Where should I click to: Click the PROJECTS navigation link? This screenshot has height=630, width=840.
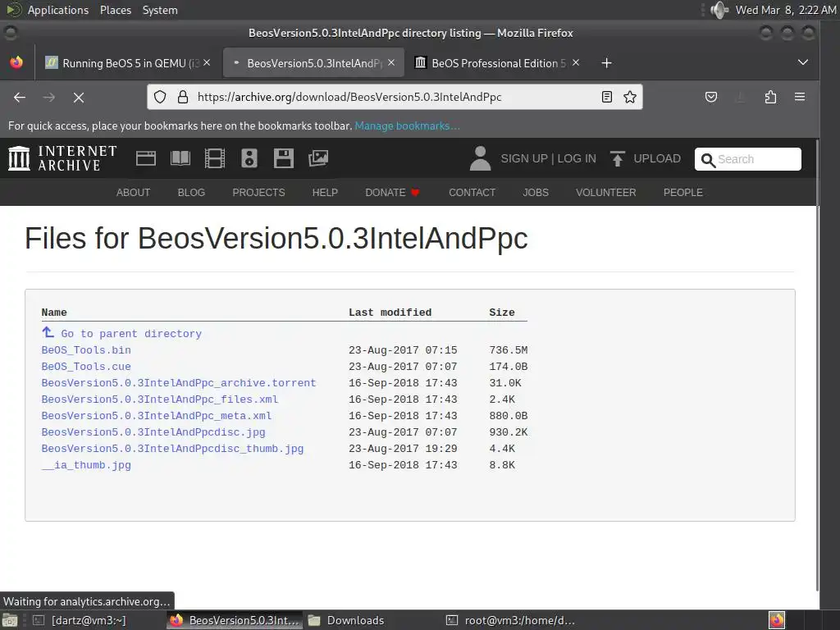258,192
